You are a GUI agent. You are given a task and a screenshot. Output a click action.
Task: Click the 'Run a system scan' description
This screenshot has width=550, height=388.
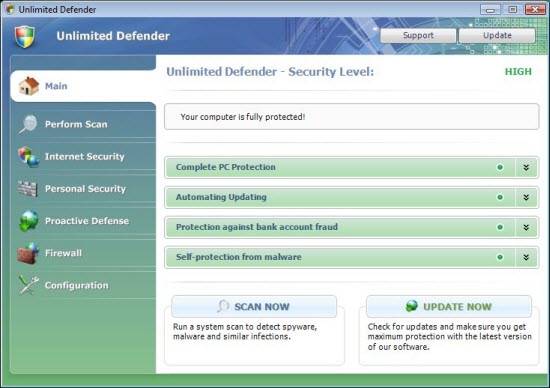click(245, 332)
